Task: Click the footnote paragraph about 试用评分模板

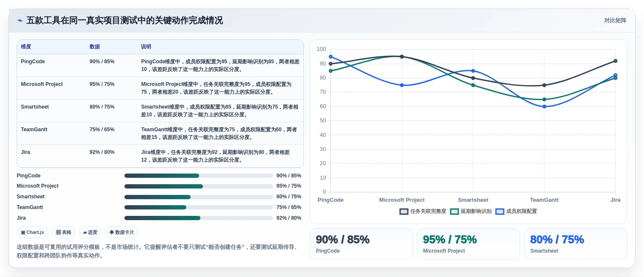Action: 157,251
